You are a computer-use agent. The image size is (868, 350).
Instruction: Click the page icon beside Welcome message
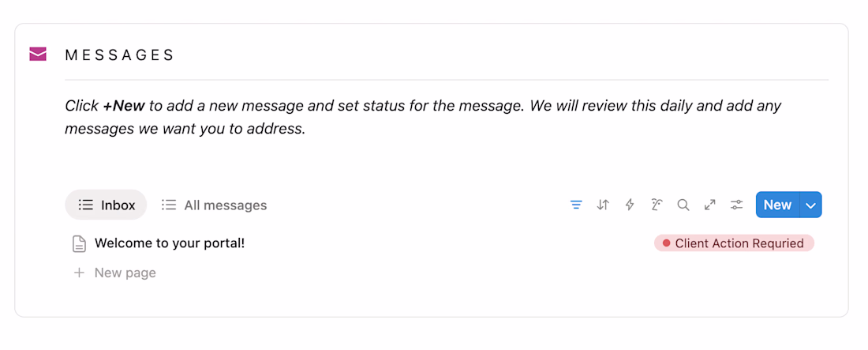(79, 244)
